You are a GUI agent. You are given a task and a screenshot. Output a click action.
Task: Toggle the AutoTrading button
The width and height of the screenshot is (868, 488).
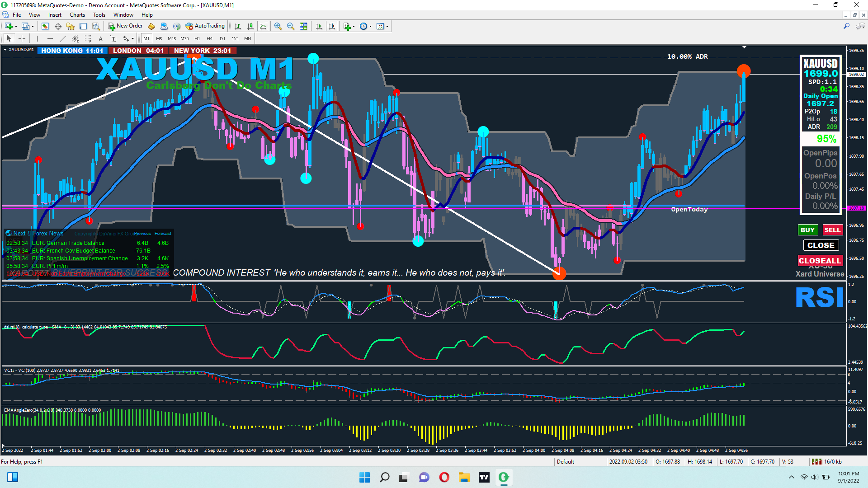pos(205,26)
